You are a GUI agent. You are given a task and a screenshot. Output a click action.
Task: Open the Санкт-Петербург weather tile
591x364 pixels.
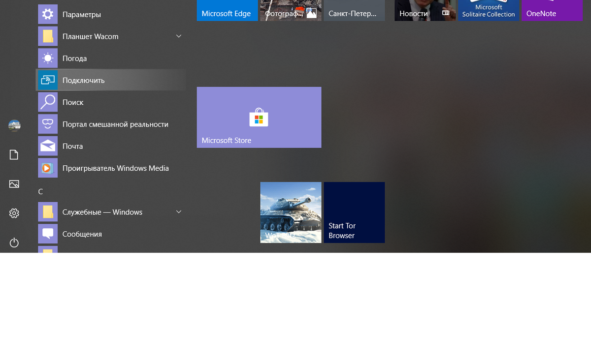coord(354,10)
